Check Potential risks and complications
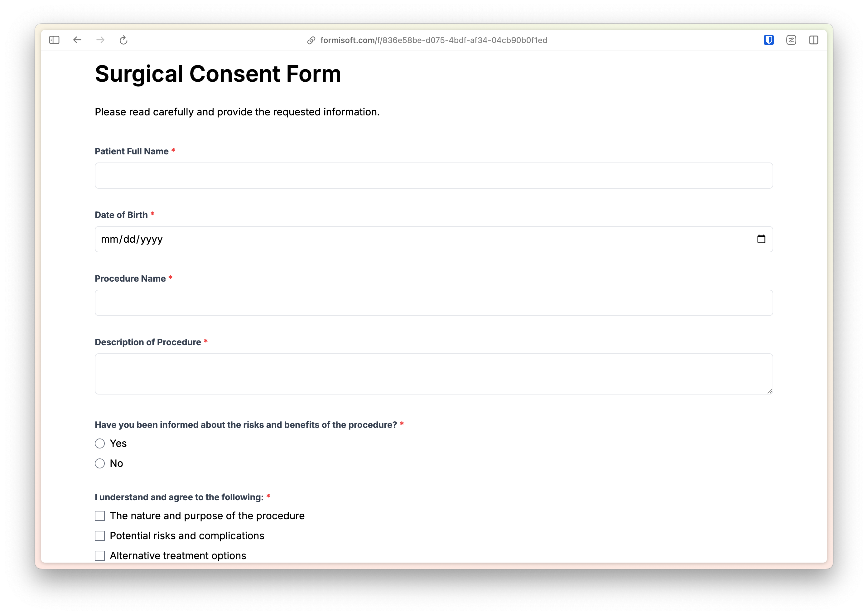This screenshot has height=615, width=868. 100,536
